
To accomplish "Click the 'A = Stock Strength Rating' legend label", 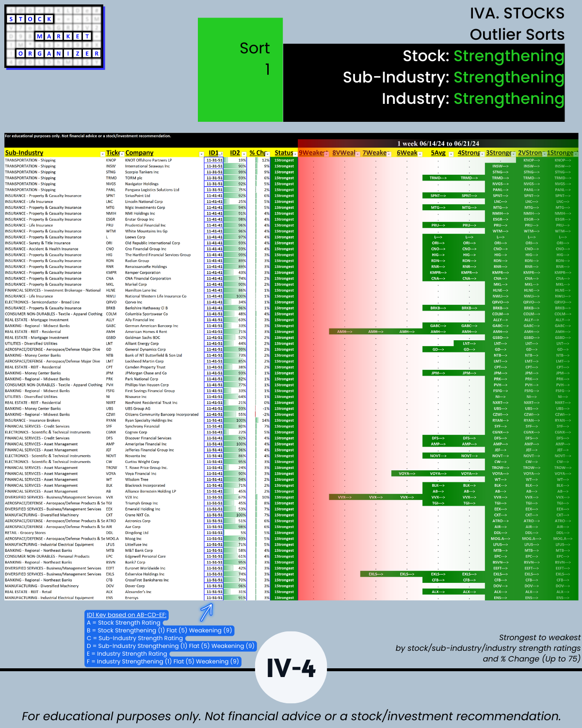I will (123, 623).
